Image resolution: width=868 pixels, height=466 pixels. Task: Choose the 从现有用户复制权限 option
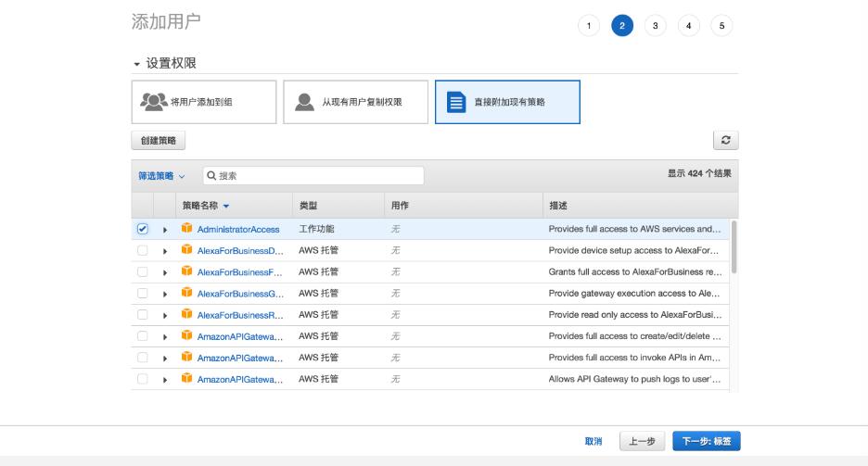point(355,102)
